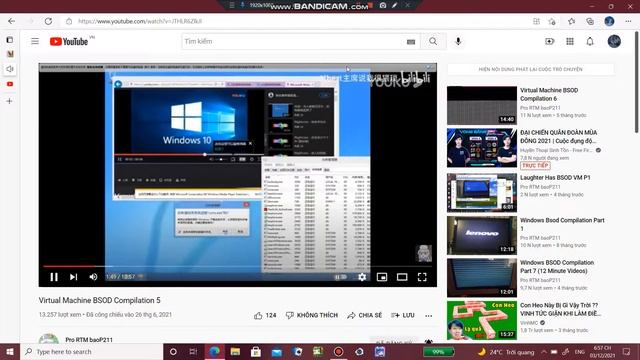The width and height of the screenshot is (640, 360).
Task: Open notifications bell icon
Action: tap(590, 41)
